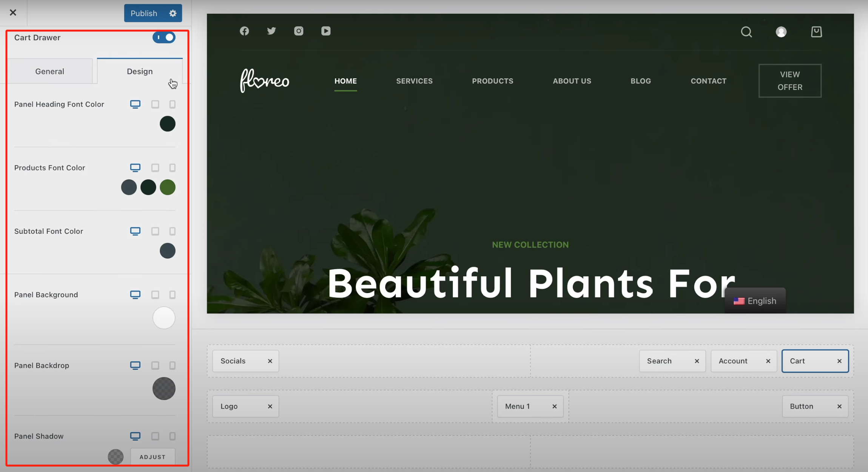The height and width of the screenshot is (472, 868).
Task: Remove the Socials element from the builder
Action: click(270, 361)
